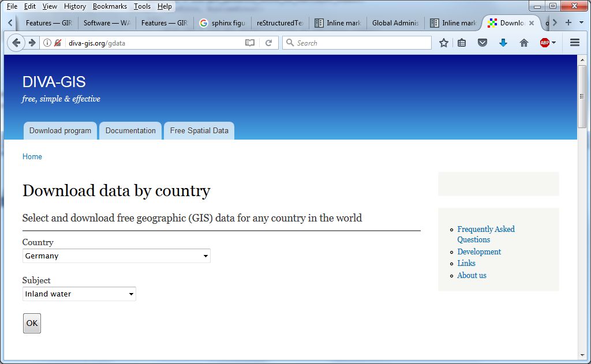Minimize the Firefox window
This screenshot has height=364, width=591.
537,6
